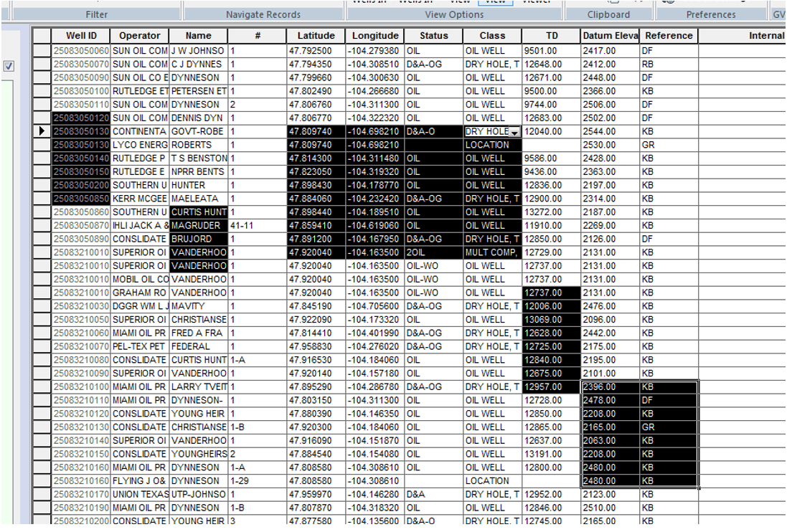Click the # column header

click(x=257, y=36)
